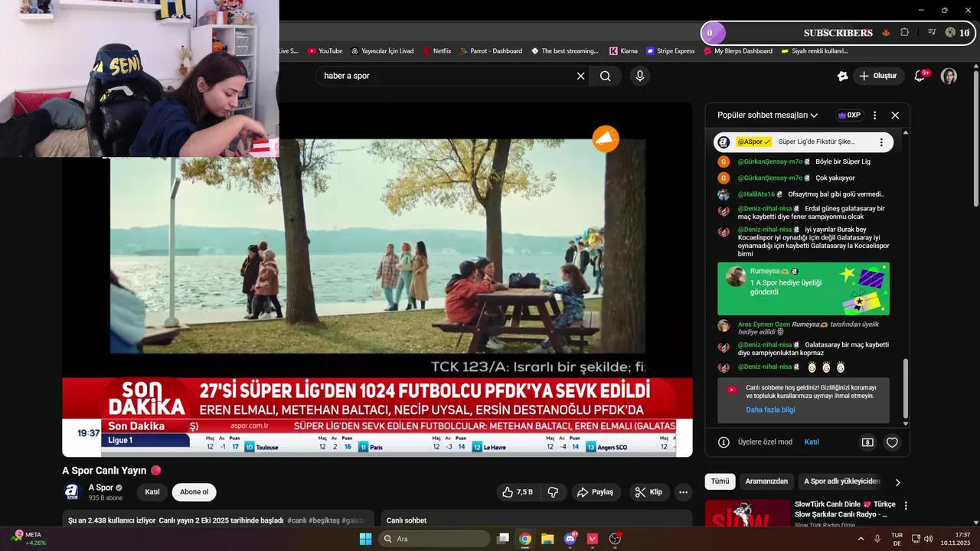Open more video actions ellipsis
980x551 pixels.
pyautogui.click(x=684, y=492)
